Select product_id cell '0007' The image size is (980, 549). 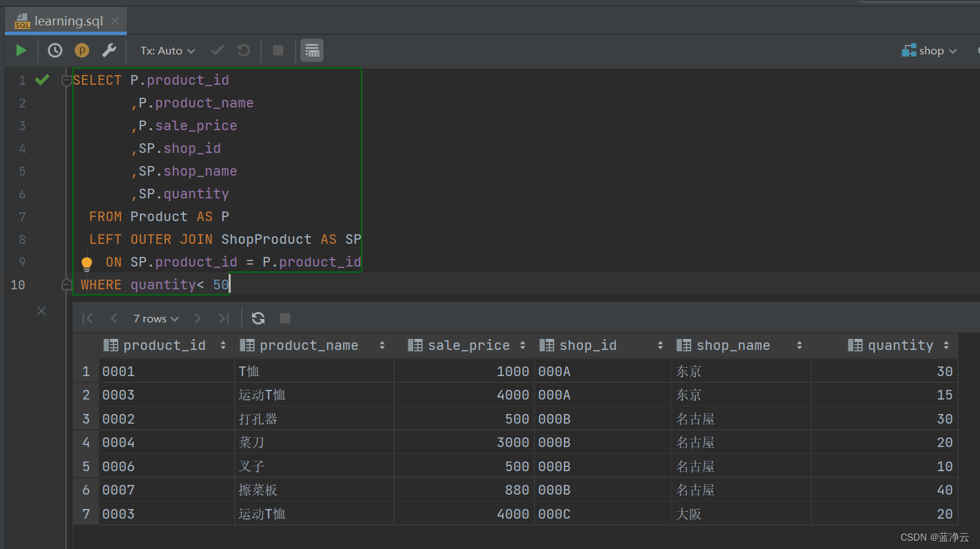coord(167,490)
